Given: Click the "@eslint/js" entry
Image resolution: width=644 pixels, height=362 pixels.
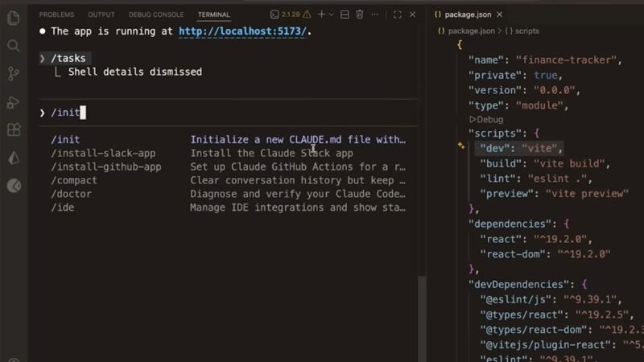Looking at the screenshot, I should 551,299.
